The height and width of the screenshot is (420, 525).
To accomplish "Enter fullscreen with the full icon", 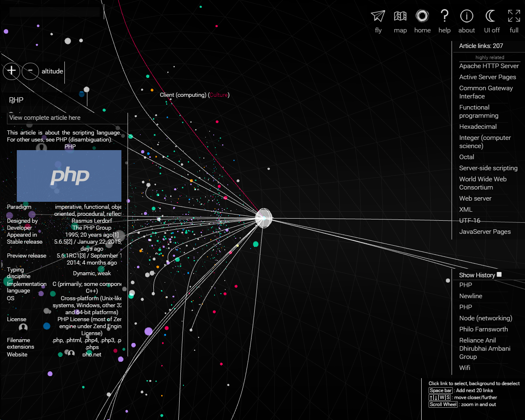I will point(514,16).
